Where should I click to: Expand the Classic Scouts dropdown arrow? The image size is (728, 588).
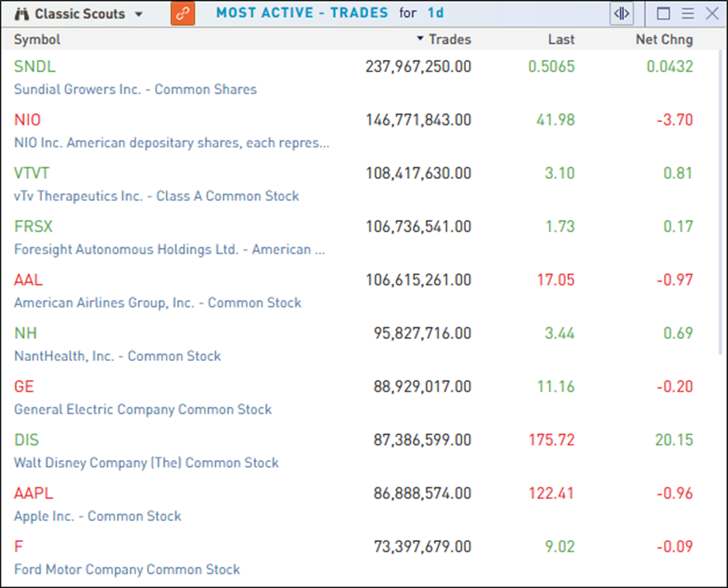click(139, 14)
